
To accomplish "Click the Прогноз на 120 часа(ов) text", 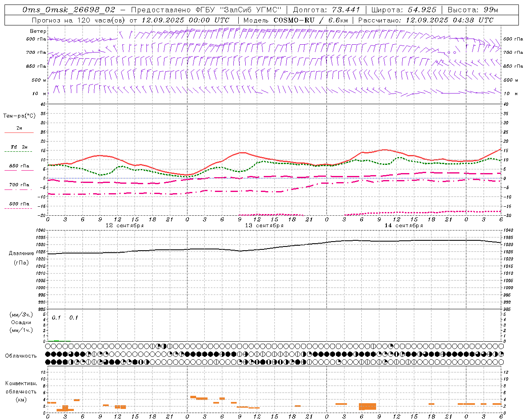I will click(79, 20).
